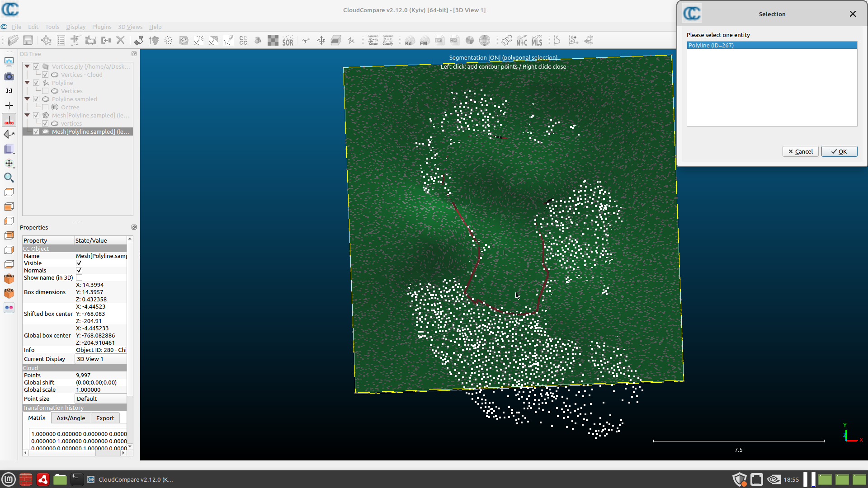The height and width of the screenshot is (488, 868).
Task: Click the camera icon in left sidebar
Action: tap(9, 76)
